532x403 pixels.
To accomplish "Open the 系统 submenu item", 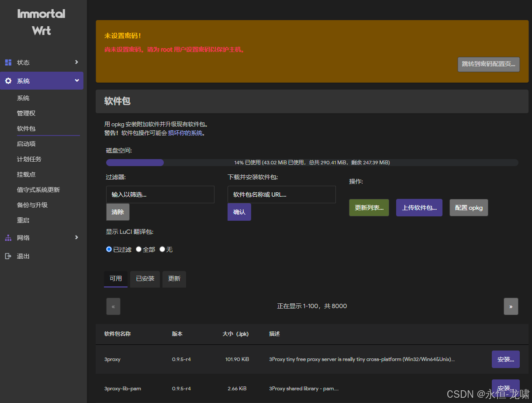I will (23, 98).
